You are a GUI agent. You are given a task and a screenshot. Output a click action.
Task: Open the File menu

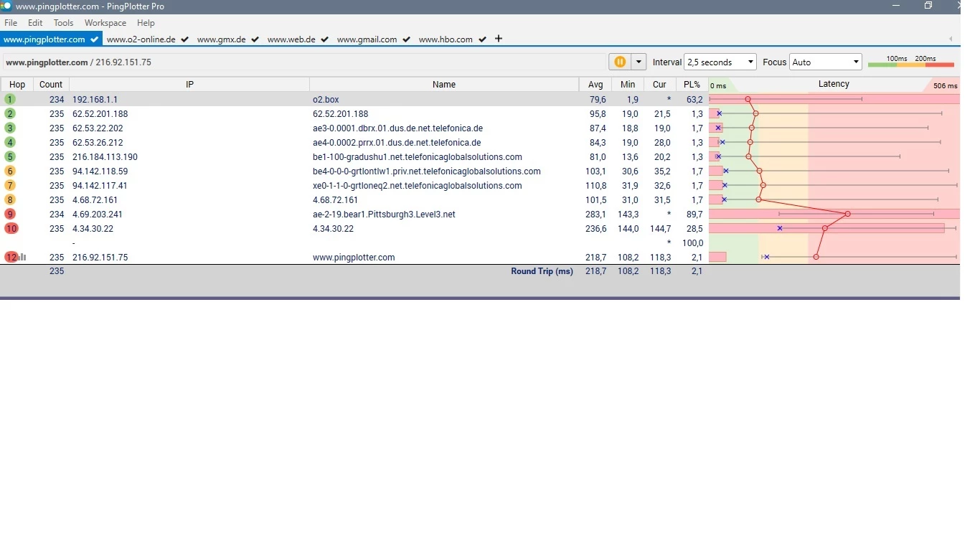[11, 23]
